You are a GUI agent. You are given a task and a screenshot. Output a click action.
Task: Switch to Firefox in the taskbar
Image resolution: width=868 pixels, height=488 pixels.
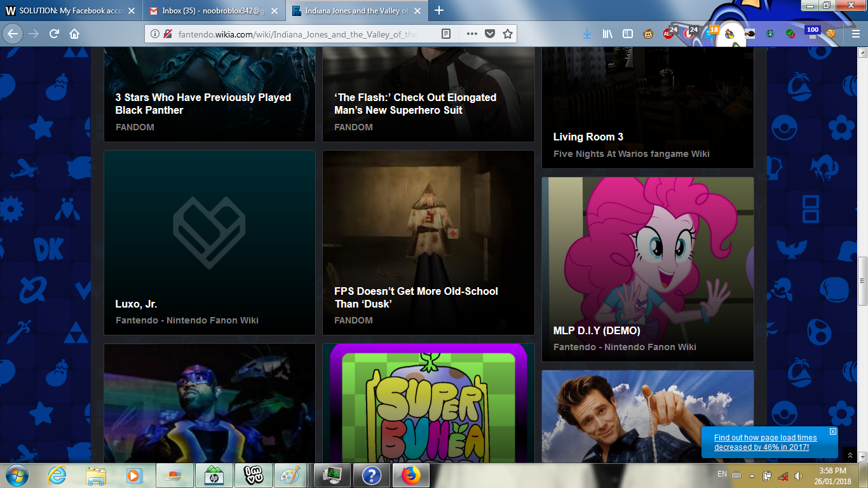pyautogui.click(x=411, y=475)
